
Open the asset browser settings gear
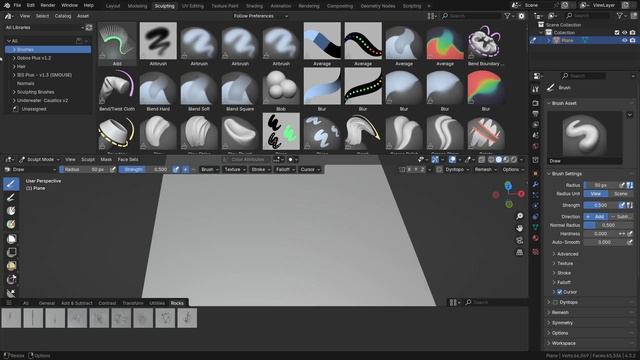521,16
